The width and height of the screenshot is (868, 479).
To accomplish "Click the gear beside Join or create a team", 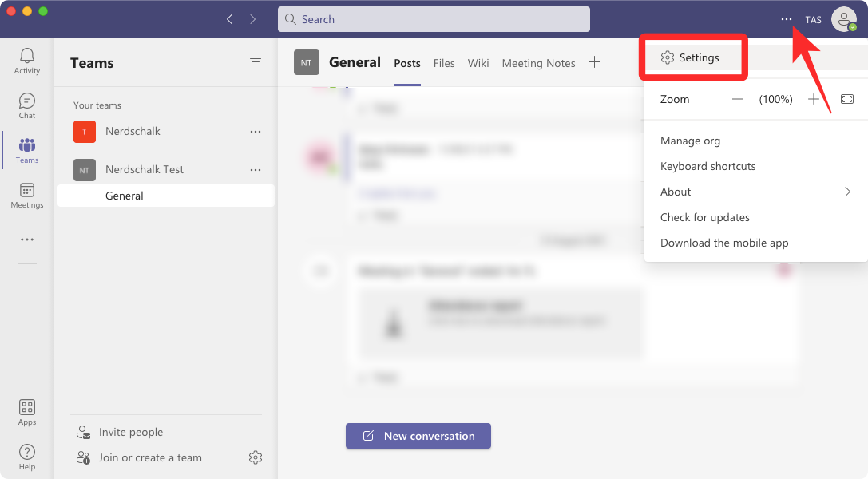I will coord(256,457).
